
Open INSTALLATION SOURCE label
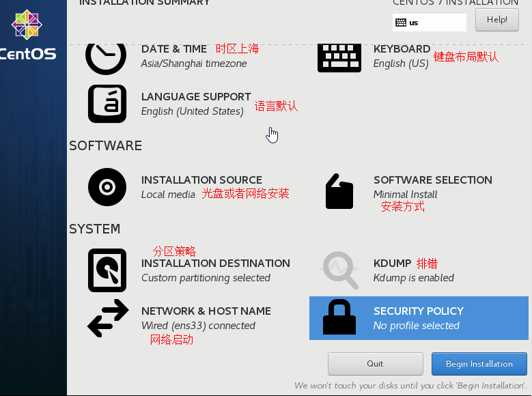(x=201, y=180)
